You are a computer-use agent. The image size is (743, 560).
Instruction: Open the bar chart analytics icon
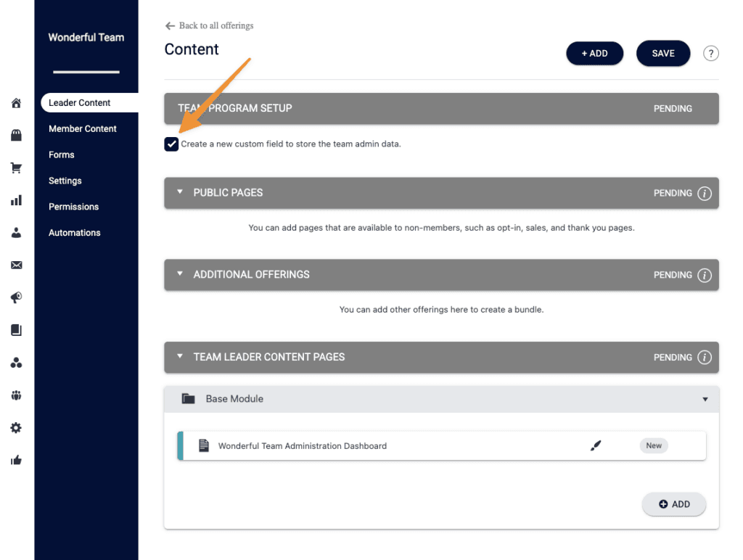click(16, 200)
